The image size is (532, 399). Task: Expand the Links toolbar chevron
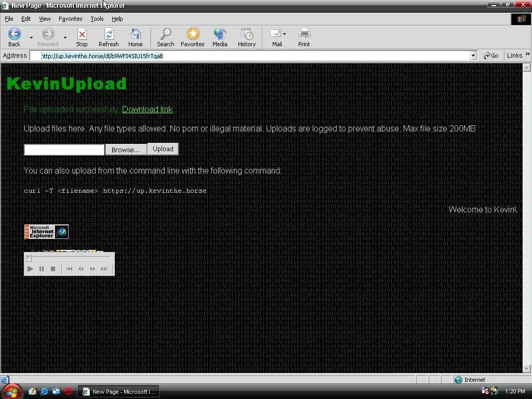coord(528,54)
